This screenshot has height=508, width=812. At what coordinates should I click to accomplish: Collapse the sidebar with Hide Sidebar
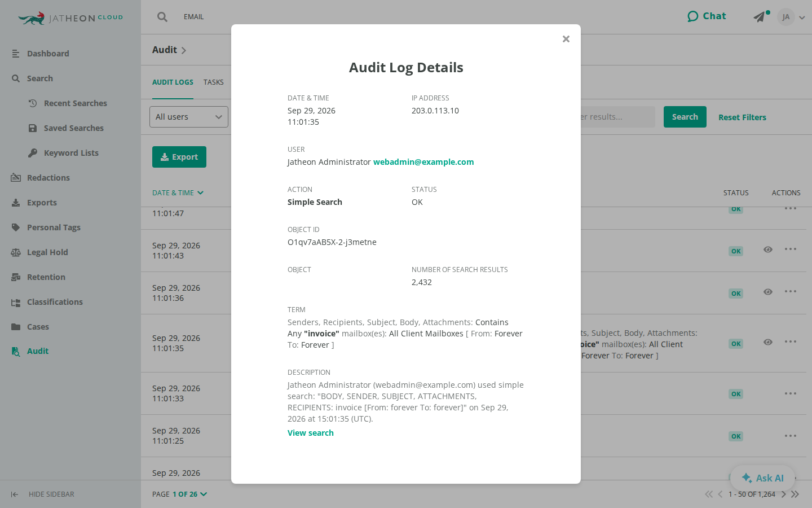[x=43, y=494]
